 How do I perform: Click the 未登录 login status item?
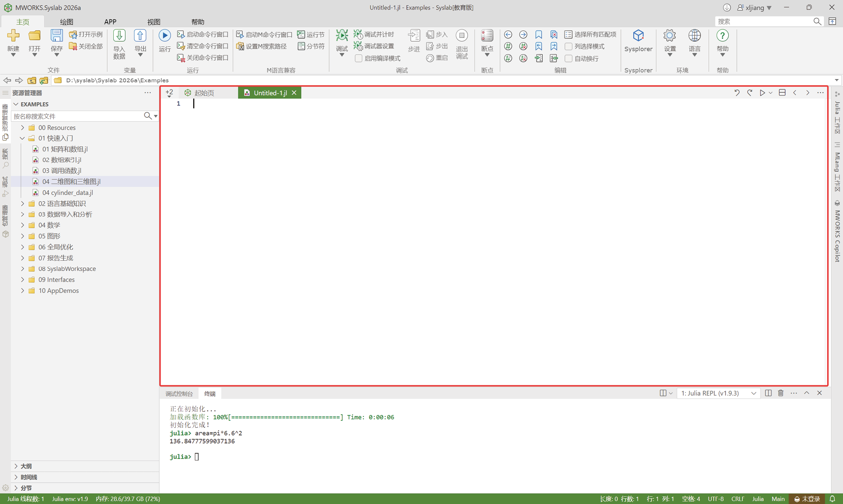tap(807, 499)
